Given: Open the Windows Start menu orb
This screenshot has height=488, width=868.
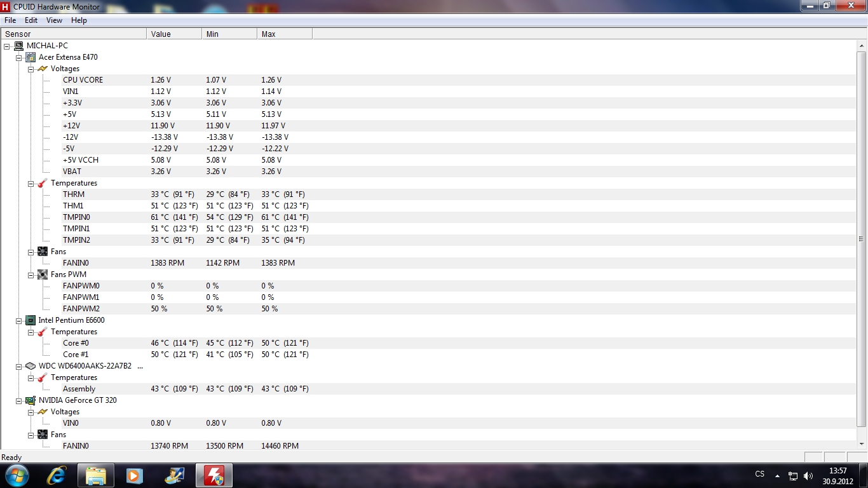Looking at the screenshot, I should (16, 475).
